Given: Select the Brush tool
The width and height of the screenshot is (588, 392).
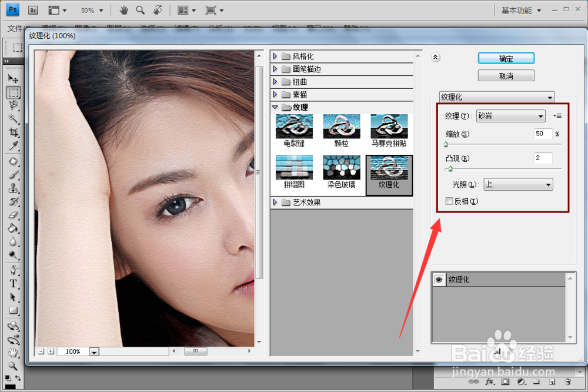Looking at the screenshot, I should [x=13, y=175].
